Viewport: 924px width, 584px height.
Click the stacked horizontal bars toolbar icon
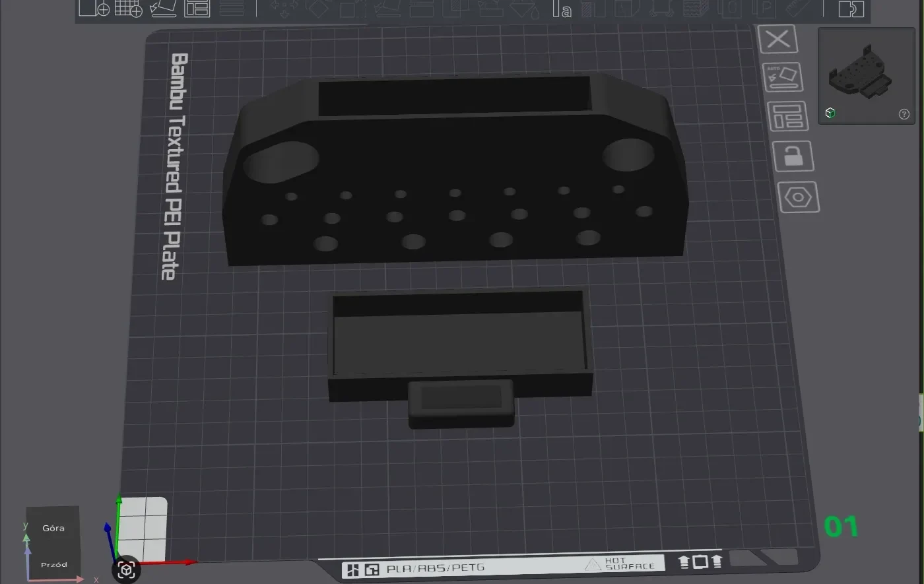coord(232,8)
